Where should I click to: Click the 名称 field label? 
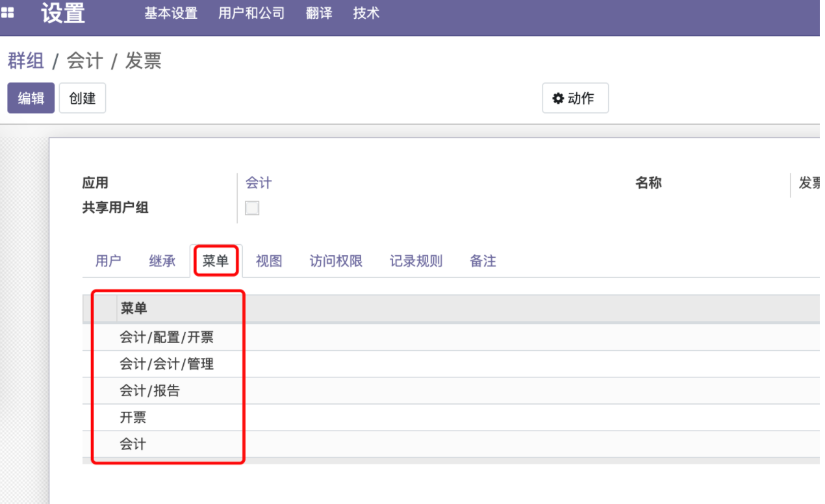tap(648, 183)
